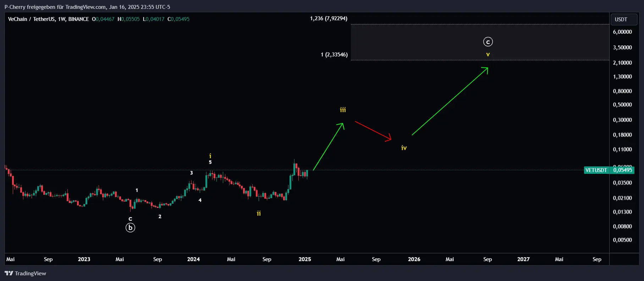This screenshot has width=644, height=281.
Task: Click 0,02100 on the price axis
Action: tap(622, 198)
